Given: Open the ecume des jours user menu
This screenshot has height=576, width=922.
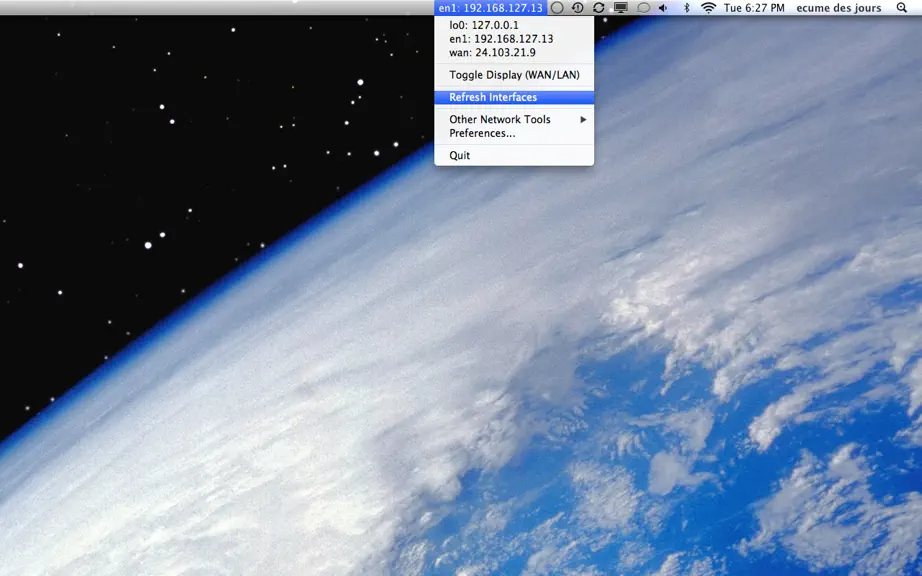Looking at the screenshot, I should tap(839, 8).
